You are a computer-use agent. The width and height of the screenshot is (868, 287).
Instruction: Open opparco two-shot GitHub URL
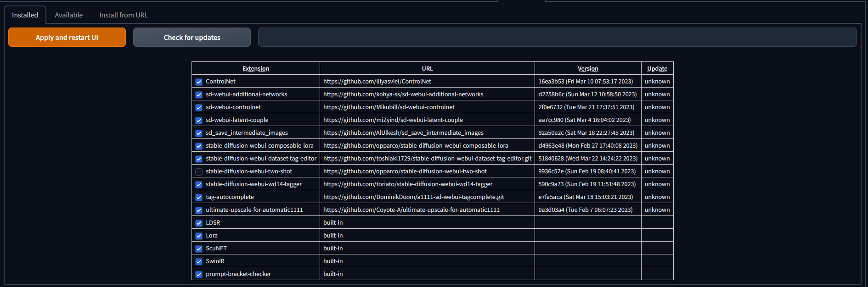(405, 171)
